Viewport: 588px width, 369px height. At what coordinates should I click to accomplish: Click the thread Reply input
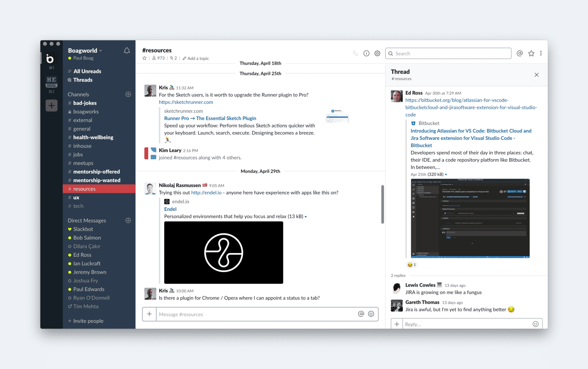466,324
